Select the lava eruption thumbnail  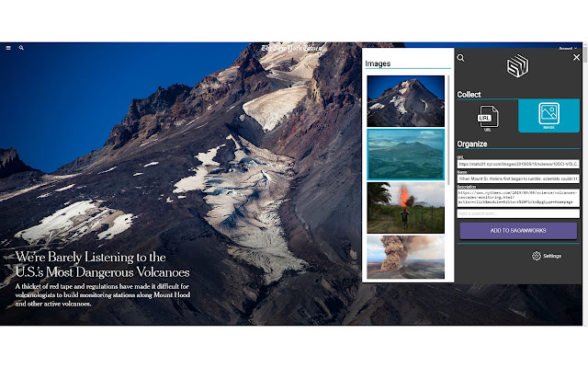pyautogui.click(x=406, y=208)
